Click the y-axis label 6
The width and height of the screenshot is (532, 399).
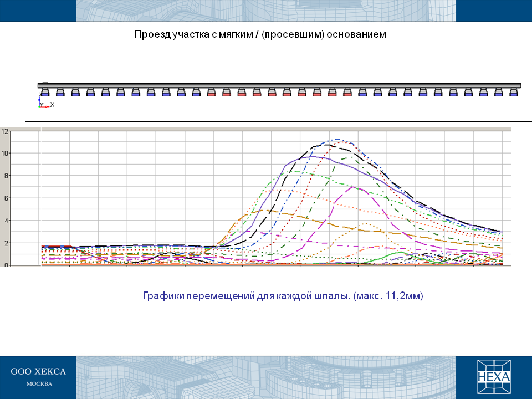point(6,198)
